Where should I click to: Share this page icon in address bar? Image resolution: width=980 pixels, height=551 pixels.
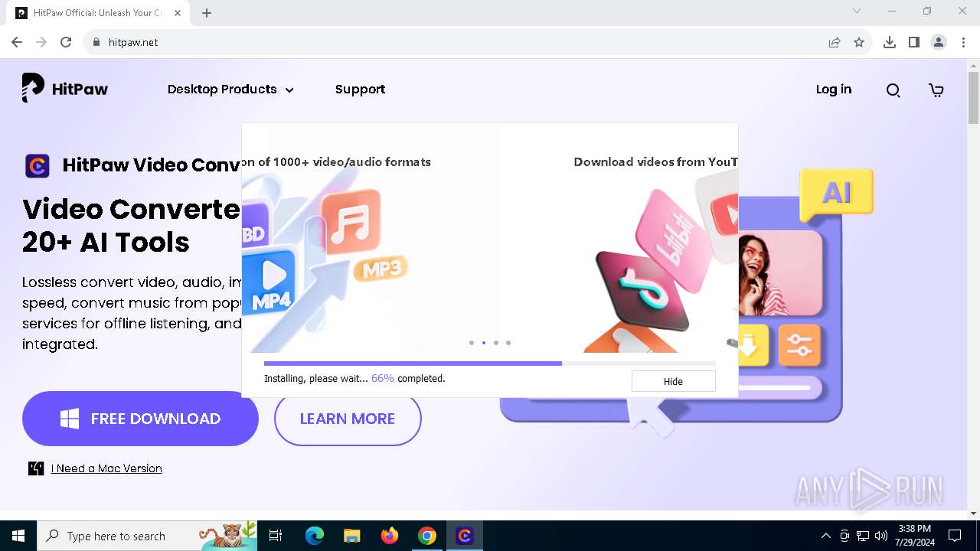point(835,42)
